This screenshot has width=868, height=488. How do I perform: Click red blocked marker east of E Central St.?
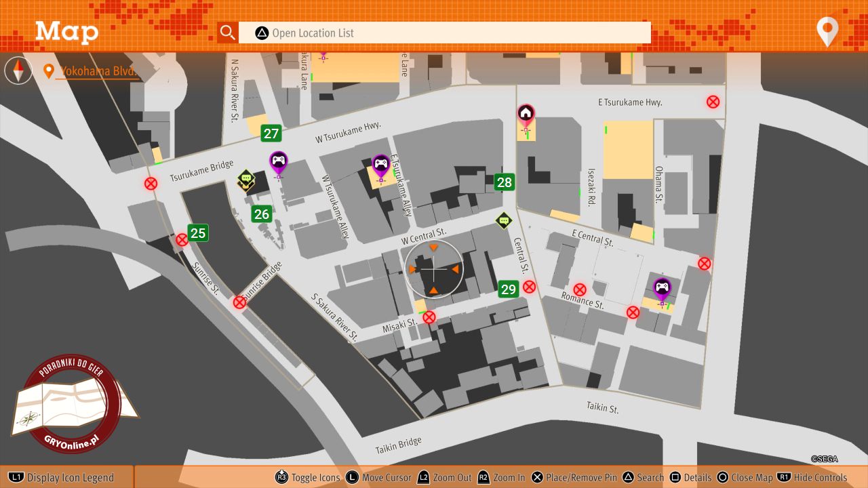click(x=705, y=264)
